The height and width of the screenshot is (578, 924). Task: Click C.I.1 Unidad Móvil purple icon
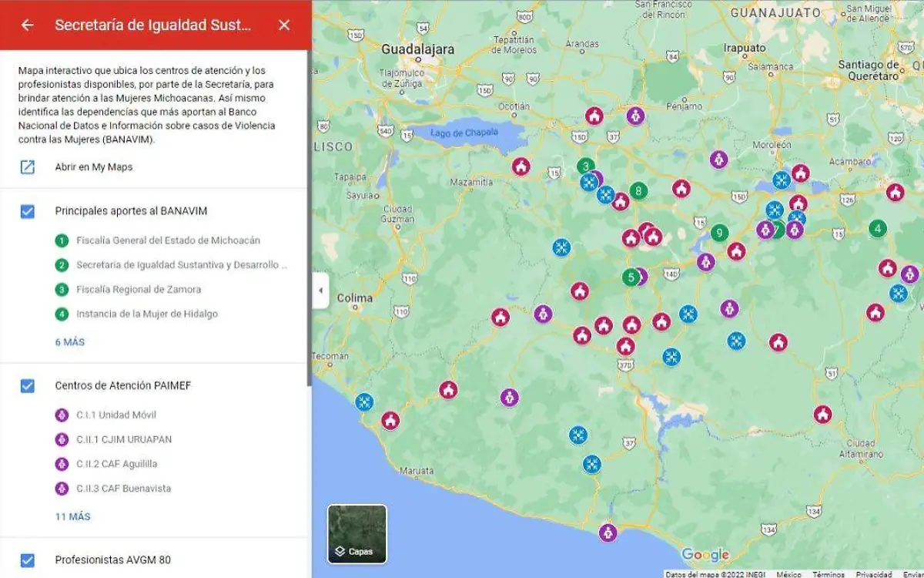tap(62, 415)
